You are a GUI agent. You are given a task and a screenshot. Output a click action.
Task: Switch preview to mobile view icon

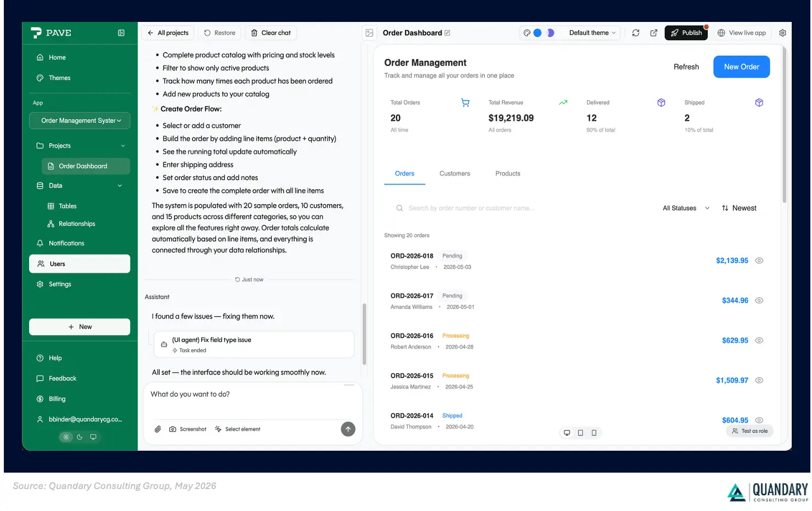[594, 433]
